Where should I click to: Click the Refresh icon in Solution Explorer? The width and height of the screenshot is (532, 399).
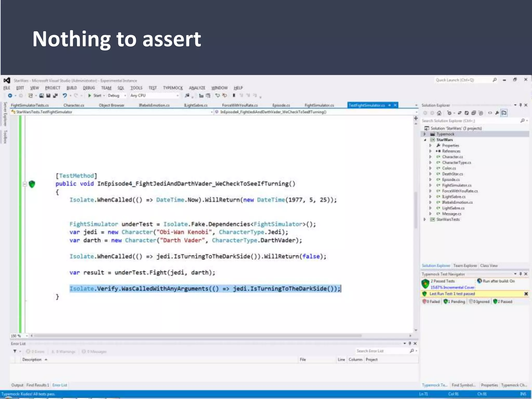[467, 113]
